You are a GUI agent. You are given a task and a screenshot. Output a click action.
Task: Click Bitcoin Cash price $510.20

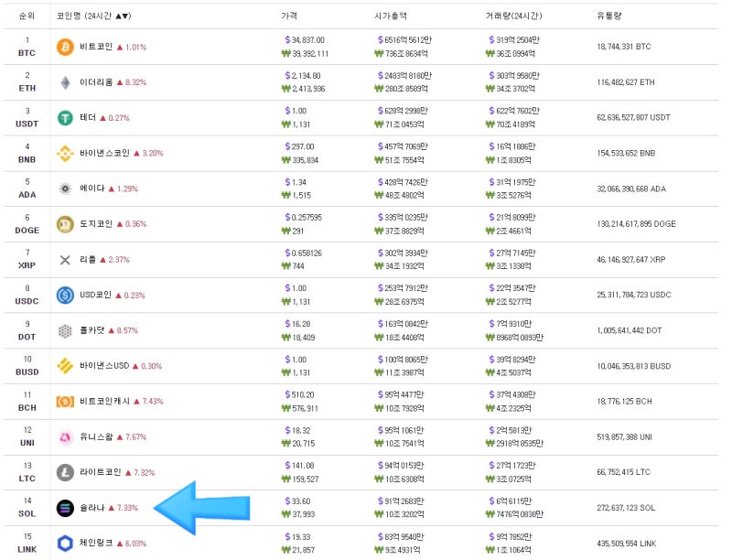click(299, 394)
